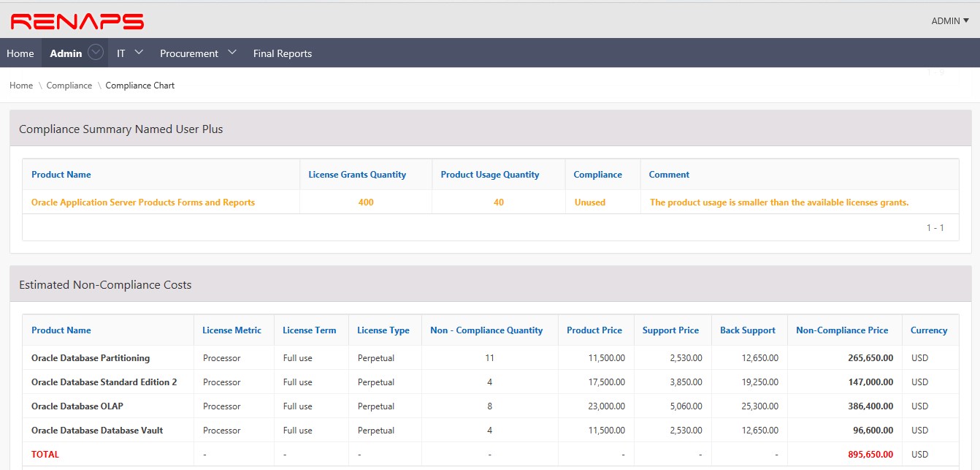
Task: Click the Compliance Chart breadcrumb
Action: [140, 86]
